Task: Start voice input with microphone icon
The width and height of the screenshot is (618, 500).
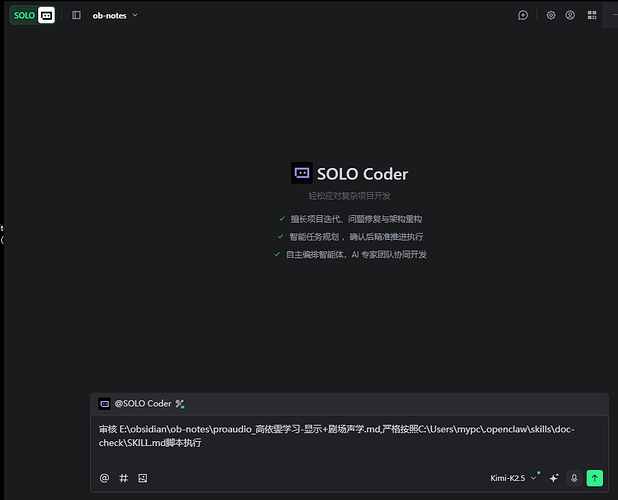Action: [574, 478]
